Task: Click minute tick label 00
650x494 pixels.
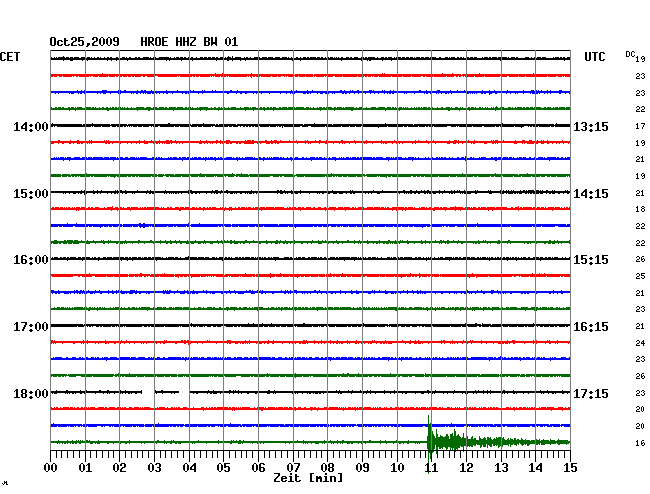Action: tap(51, 468)
